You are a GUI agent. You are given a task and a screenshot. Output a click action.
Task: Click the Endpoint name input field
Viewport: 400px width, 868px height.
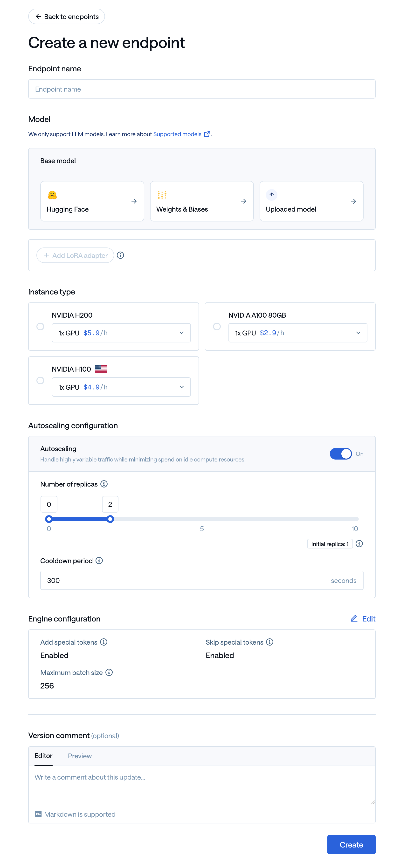(x=202, y=89)
